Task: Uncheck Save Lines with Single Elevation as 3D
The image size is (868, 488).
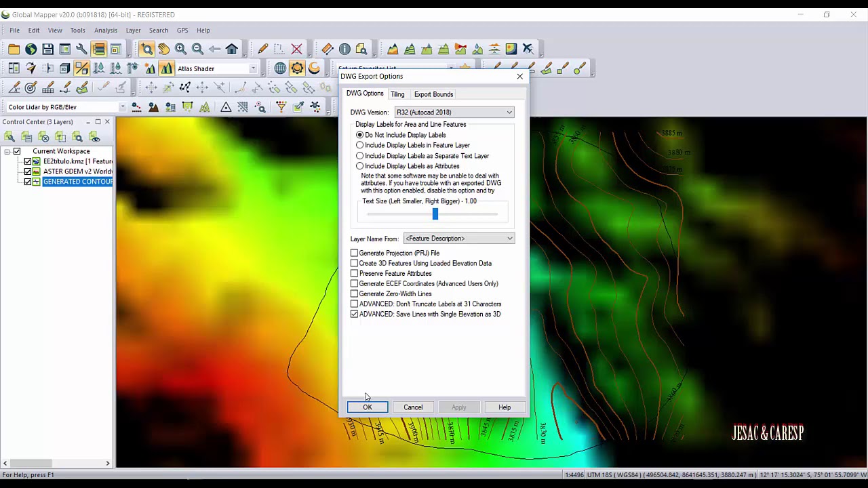Action: (x=354, y=314)
